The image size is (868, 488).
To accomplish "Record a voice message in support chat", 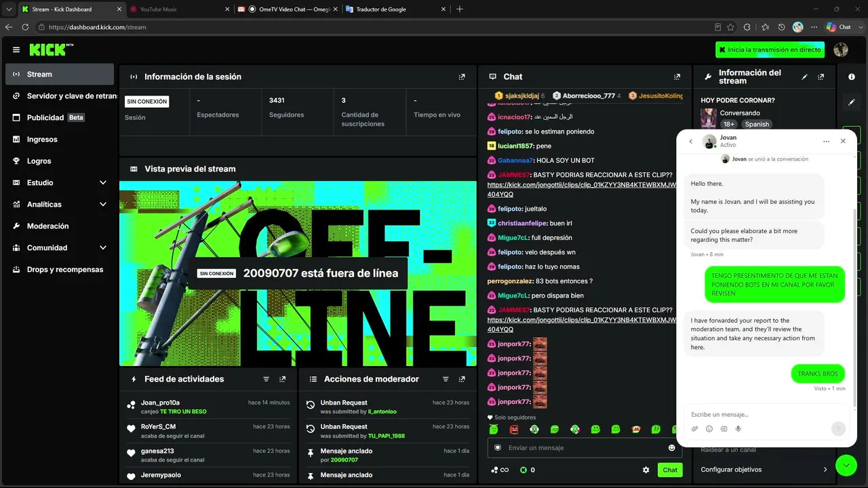I will pyautogui.click(x=738, y=428).
